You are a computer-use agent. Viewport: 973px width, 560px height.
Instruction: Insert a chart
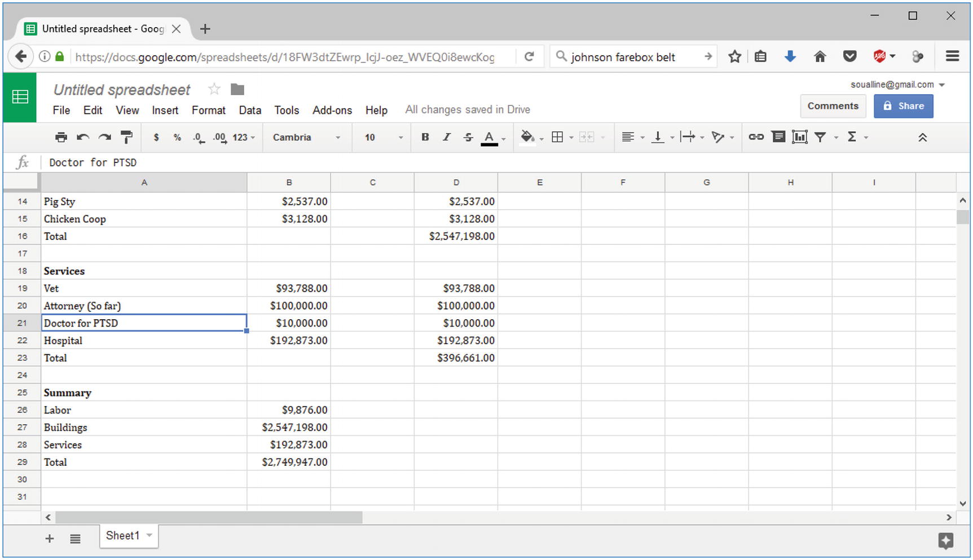(800, 137)
